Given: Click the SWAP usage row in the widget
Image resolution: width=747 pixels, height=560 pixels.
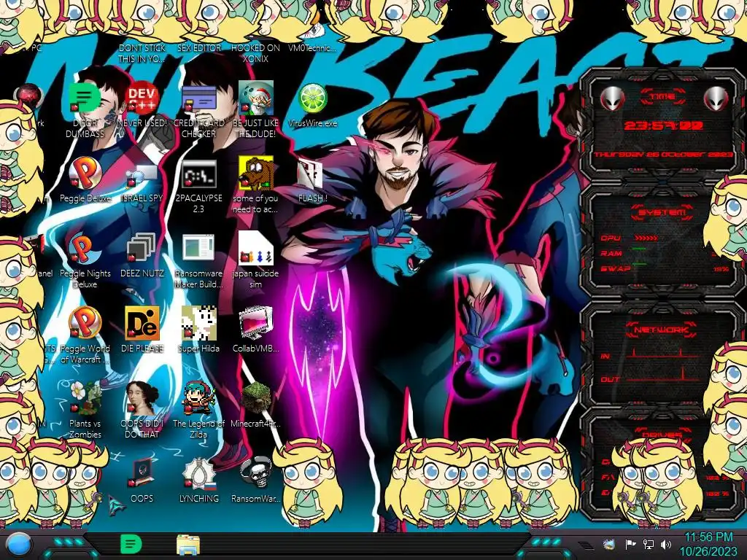Looking at the screenshot, I should click(x=664, y=269).
